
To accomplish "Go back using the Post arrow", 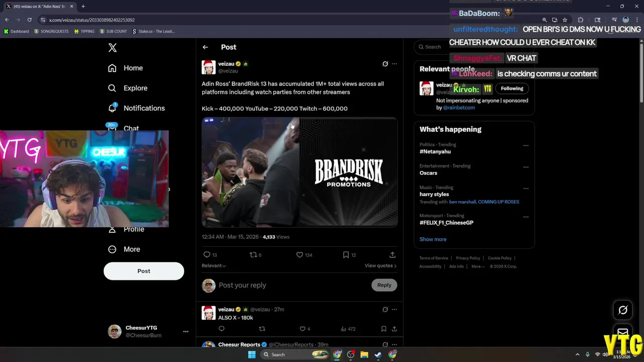I will pyautogui.click(x=205, y=47).
